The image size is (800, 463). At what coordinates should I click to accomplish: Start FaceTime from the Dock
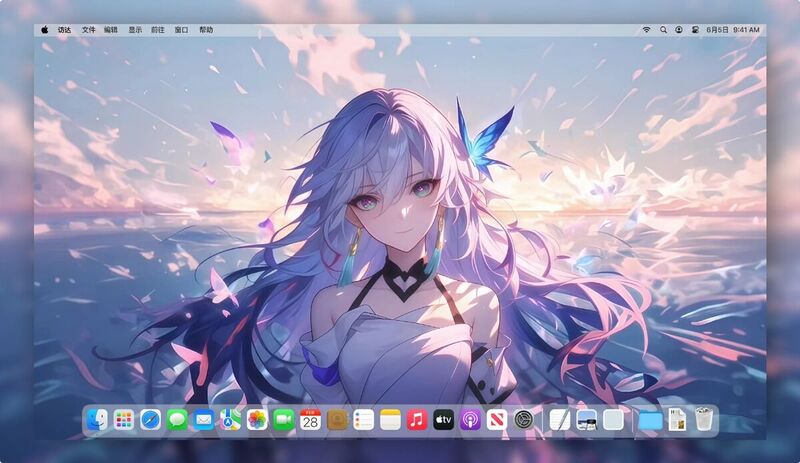(x=284, y=420)
